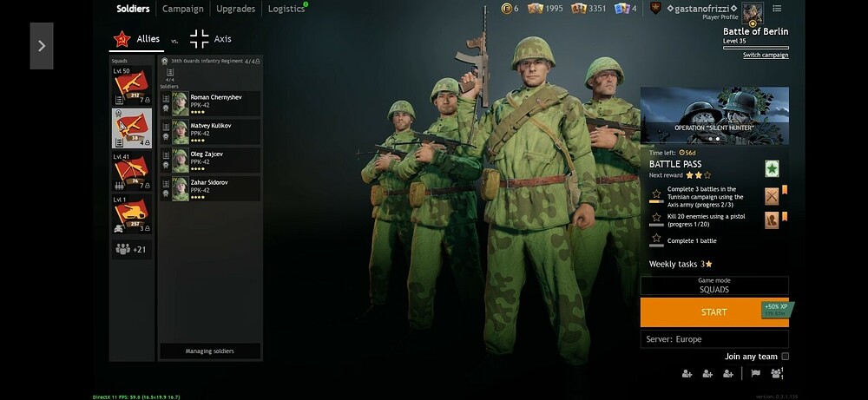
Task: Select the Lvl 1 tank squad flag
Action: coord(132,213)
